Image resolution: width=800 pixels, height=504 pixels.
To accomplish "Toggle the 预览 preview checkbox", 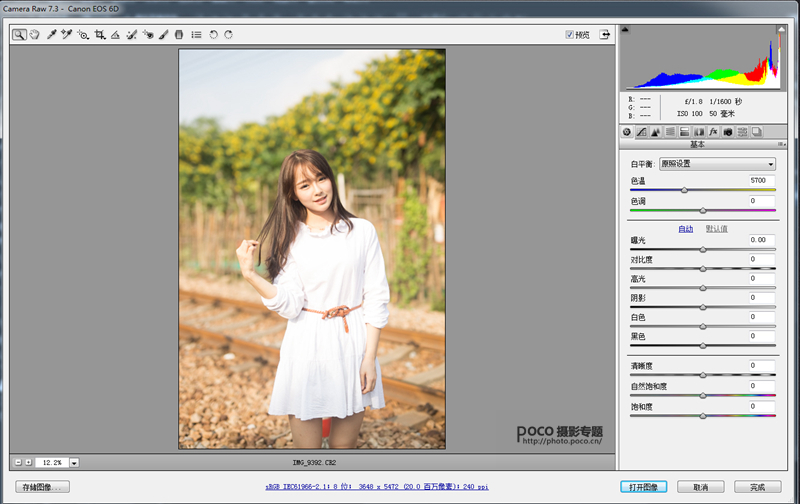I will coord(569,35).
